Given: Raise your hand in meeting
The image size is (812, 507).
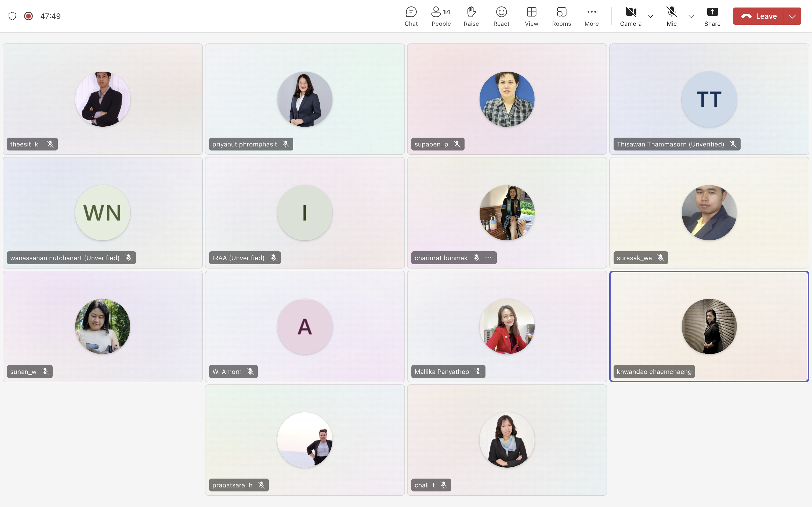Looking at the screenshot, I should (x=471, y=16).
